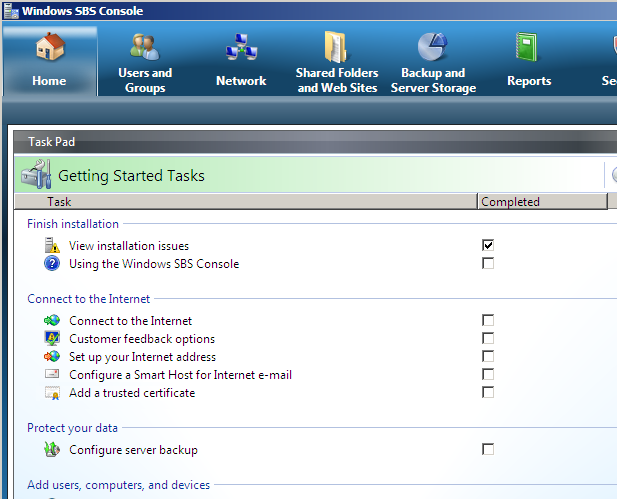Screen dimensions: 617x499
Task: Check Configure a Smart Host completed box
Action: coord(488,374)
